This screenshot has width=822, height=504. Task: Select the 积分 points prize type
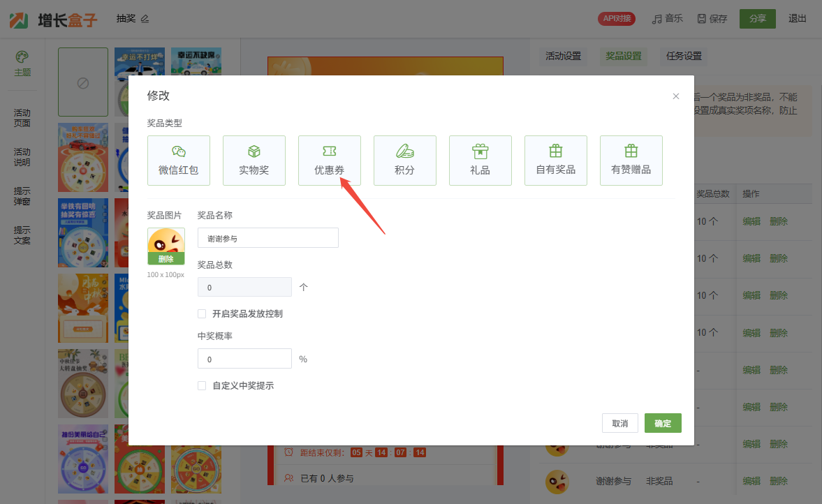point(404,161)
